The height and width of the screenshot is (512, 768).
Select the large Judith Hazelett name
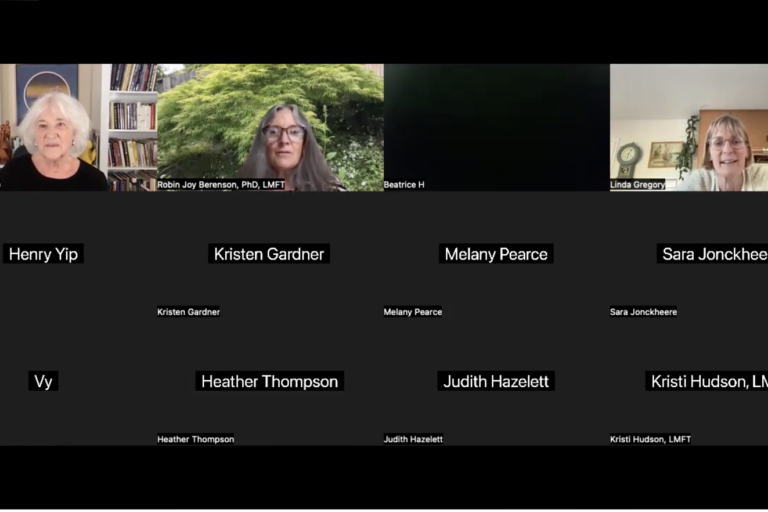(x=496, y=381)
